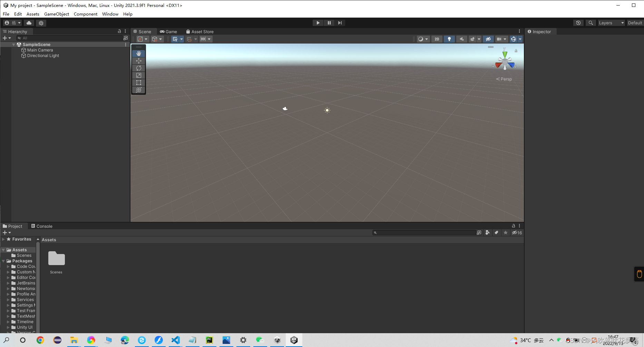Select the Rect Transform tool
The height and width of the screenshot is (347, 644).
pyautogui.click(x=138, y=83)
